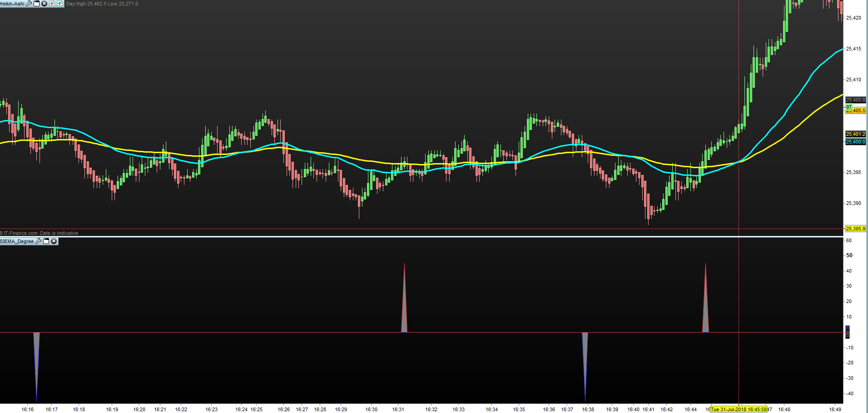Click the 50EMA_Degree panel window icon

(46, 241)
